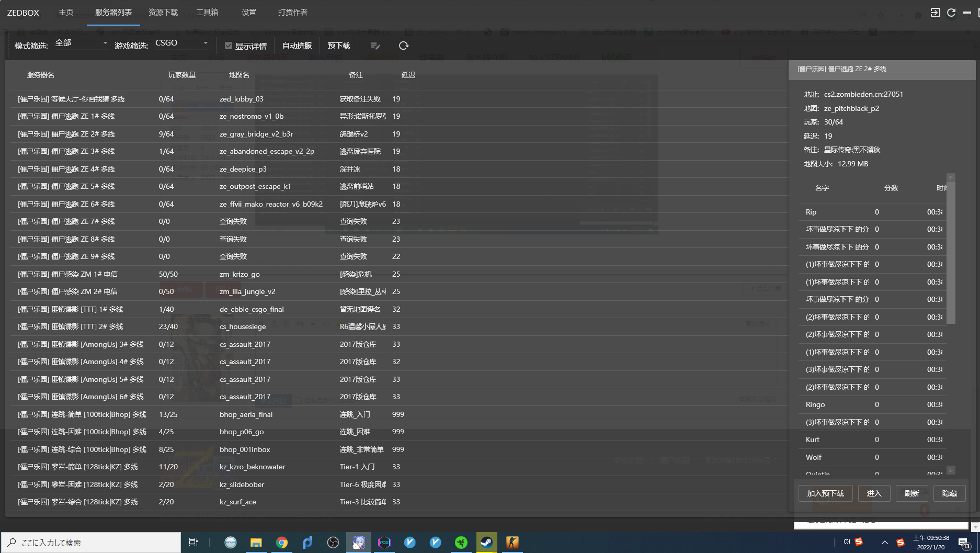Open the 资源下载 tab

(163, 12)
